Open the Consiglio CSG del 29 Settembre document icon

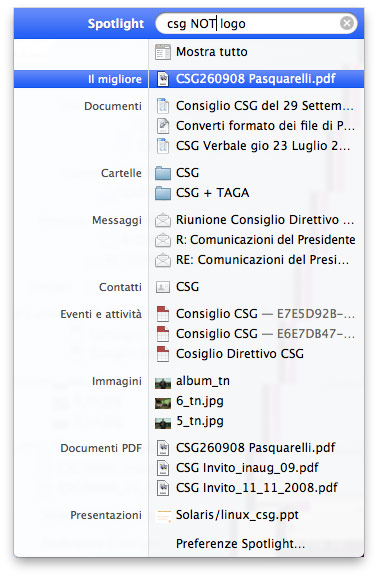(163, 106)
